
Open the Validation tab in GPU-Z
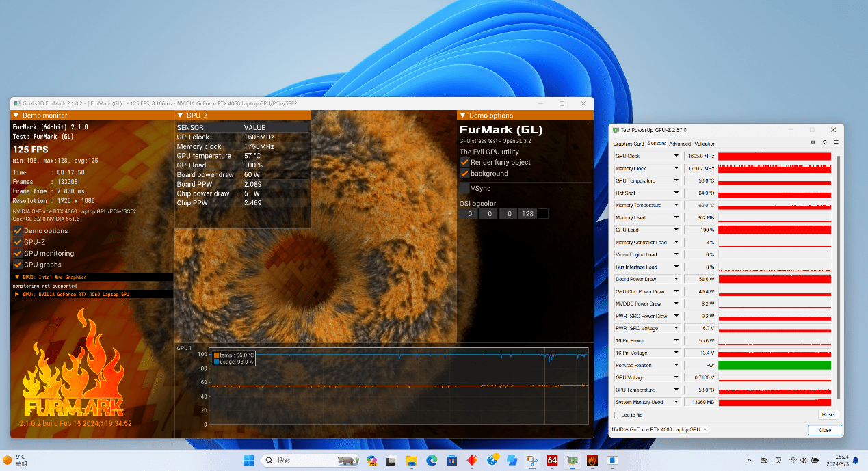(x=705, y=144)
